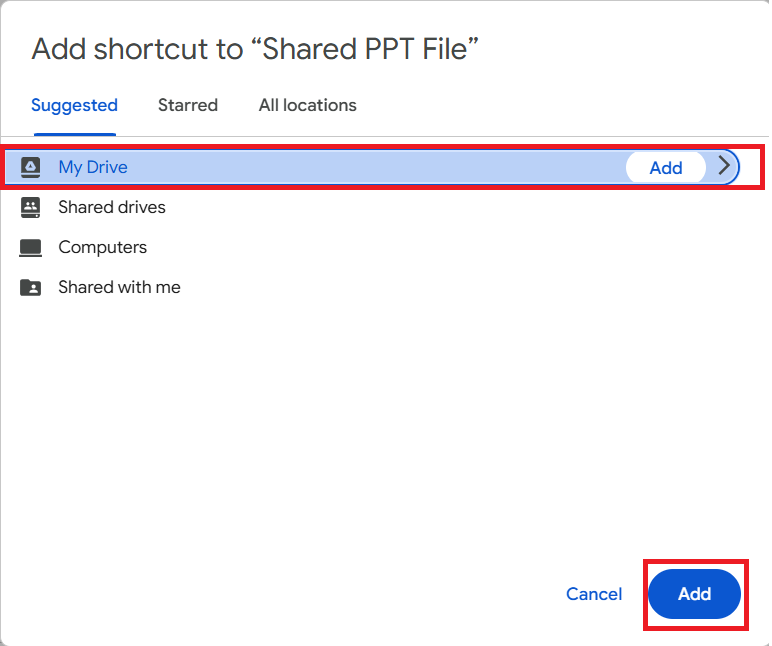The image size is (772, 646).
Task: Select the My Drive label text
Action: pyautogui.click(x=93, y=167)
